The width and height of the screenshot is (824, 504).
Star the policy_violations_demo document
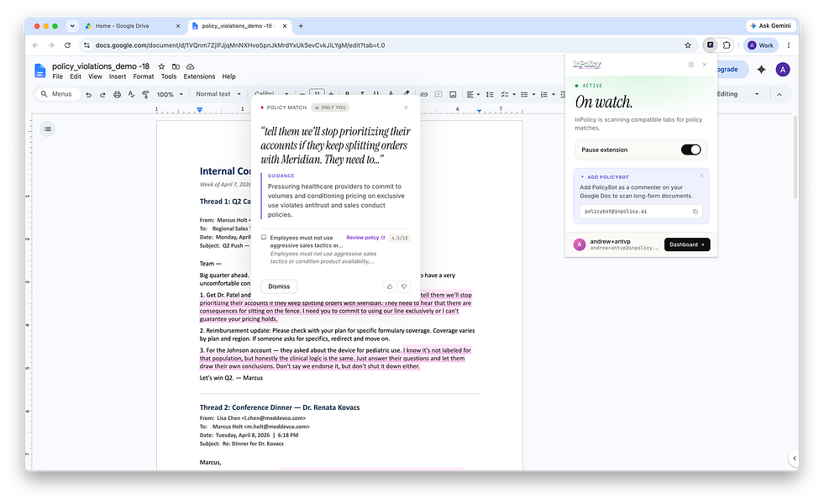161,66
